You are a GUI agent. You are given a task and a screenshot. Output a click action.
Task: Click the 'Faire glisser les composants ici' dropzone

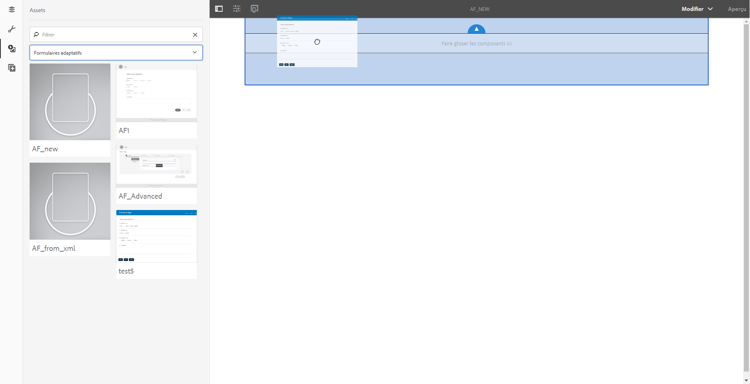pos(476,44)
